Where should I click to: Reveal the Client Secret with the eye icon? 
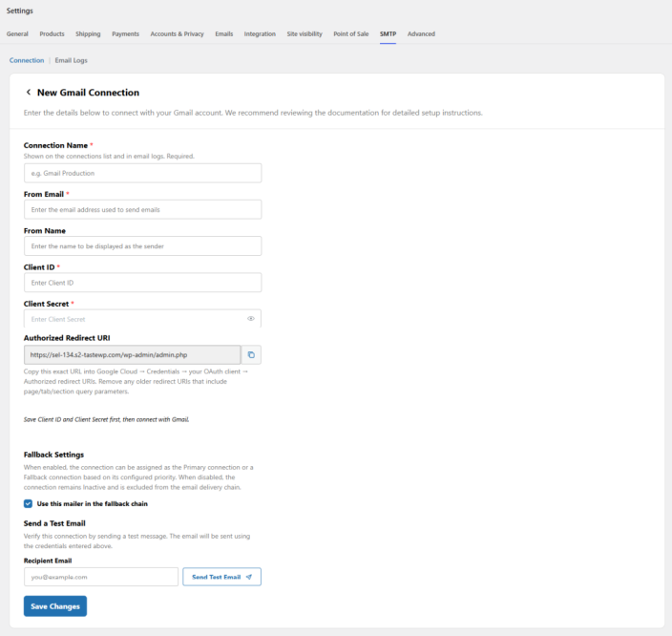[x=251, y=319]
